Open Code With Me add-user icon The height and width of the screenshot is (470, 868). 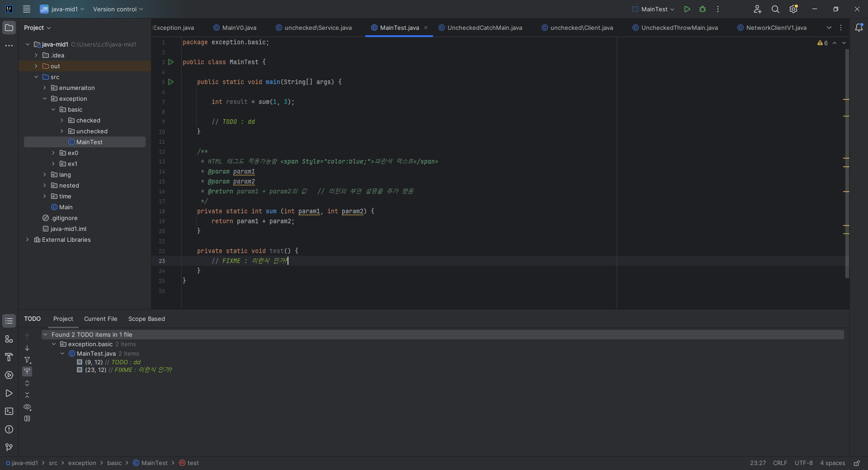coord(758,9)
